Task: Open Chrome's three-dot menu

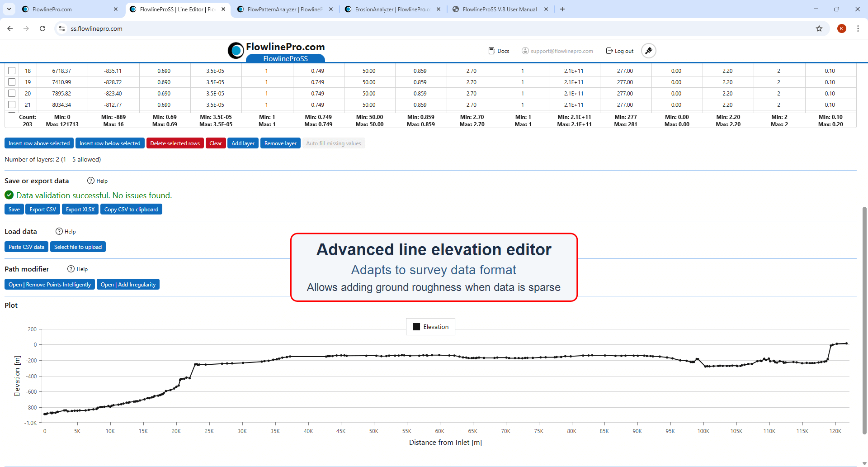Action: (858, 28)
